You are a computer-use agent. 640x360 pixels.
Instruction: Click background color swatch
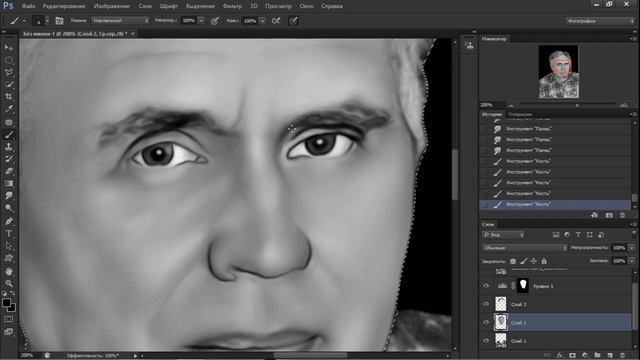coord(12,308)
